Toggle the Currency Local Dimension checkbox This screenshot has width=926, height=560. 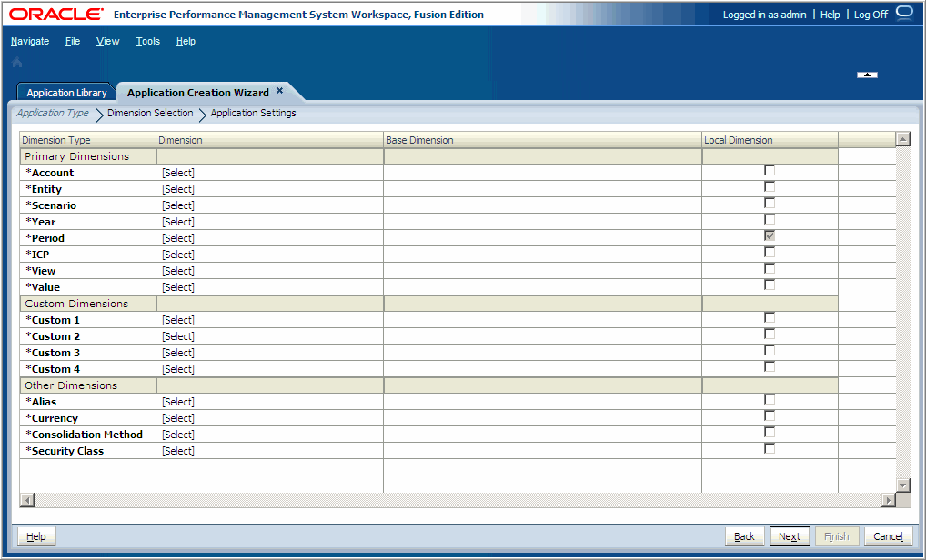click(770, 415)
